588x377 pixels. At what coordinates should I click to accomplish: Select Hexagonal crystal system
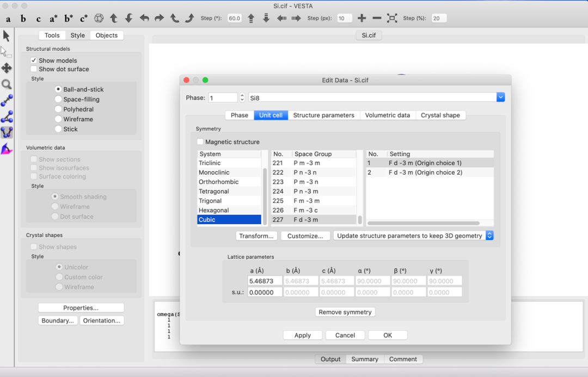(x=229, y=210)
